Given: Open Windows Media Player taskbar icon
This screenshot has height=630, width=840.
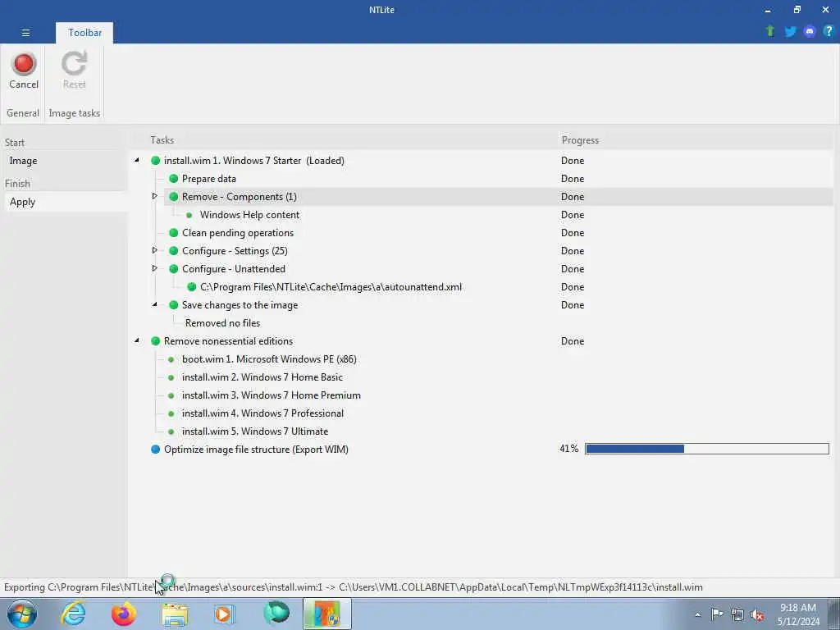Looking at the screenshot, I should point(225,614).
